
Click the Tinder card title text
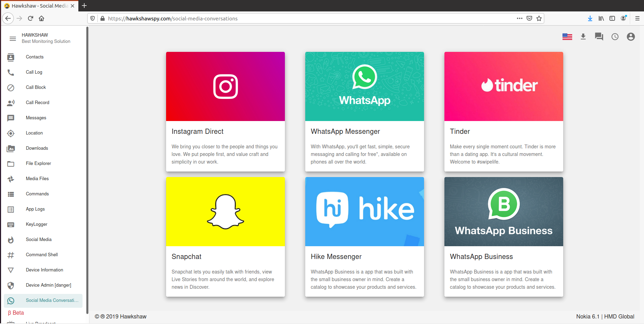click(460, 131)
